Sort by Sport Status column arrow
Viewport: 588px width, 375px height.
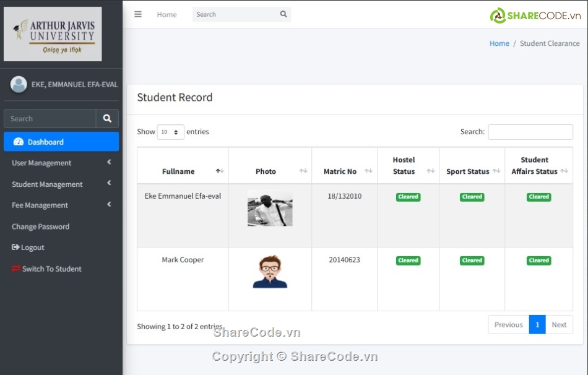(x=496, y=171)
